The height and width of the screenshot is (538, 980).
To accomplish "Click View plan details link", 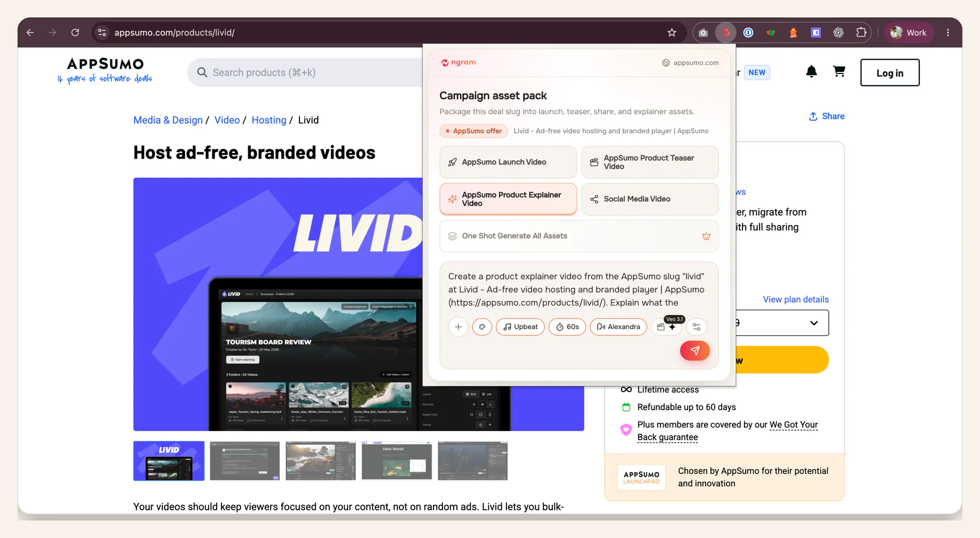I will click(x=796, y=300).
